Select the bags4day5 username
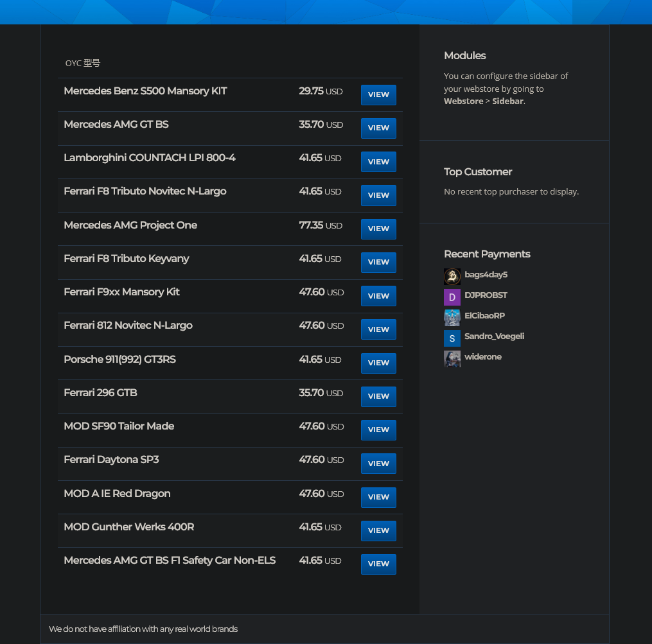Viewport: 652px width, 644px height. pos(486,274)
